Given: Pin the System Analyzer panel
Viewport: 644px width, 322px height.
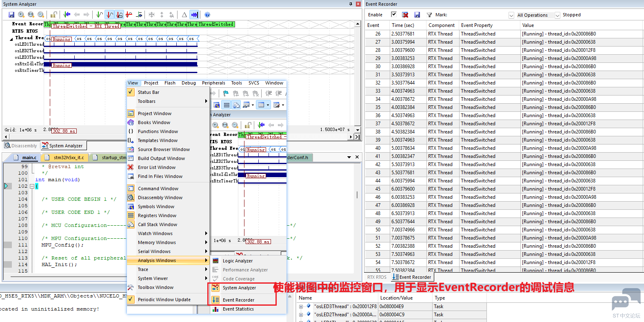Looking at the screenshot, I should (351, 4).
